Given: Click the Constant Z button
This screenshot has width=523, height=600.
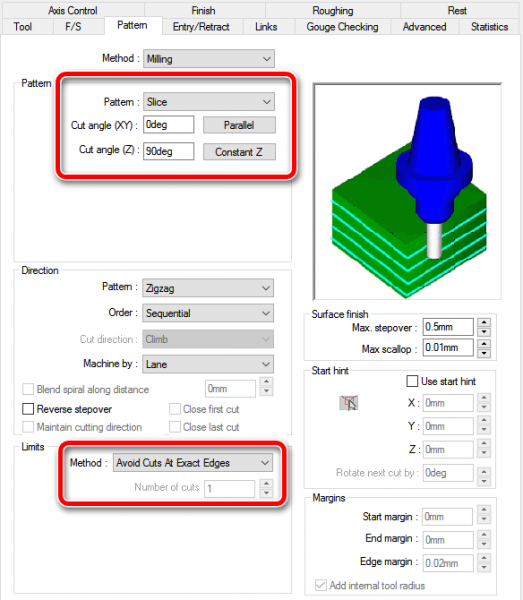Looking at the screenshot, I should pyautogui.click(x=239, y=152).
